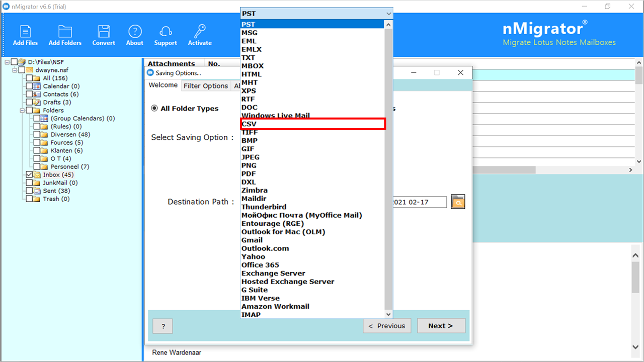The height and width of the screenshot is (362, 644).
Task: Collapse the D:\Files\NSF tree node
Action: pos(7,62)
